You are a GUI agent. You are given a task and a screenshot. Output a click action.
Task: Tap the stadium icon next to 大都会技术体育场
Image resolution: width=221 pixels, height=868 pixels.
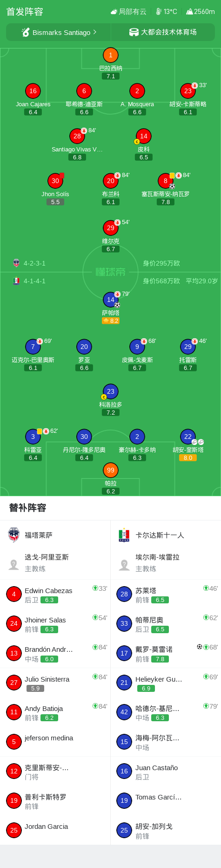134,32
